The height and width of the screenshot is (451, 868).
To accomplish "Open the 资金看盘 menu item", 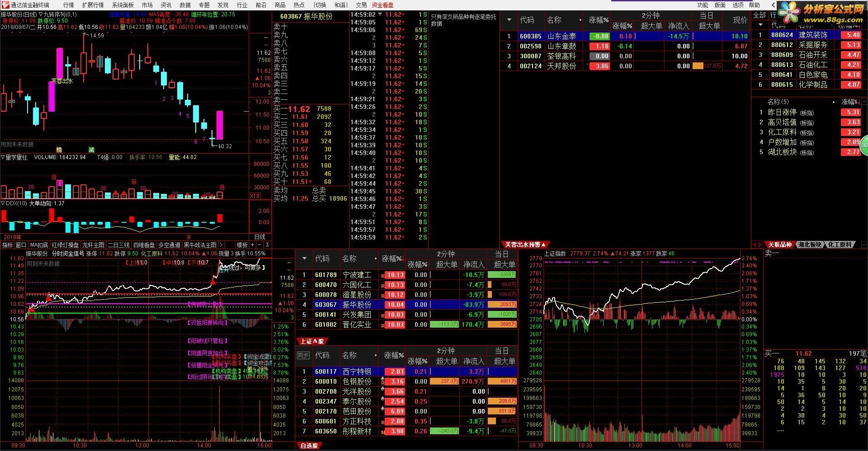I will pos(382,5).
